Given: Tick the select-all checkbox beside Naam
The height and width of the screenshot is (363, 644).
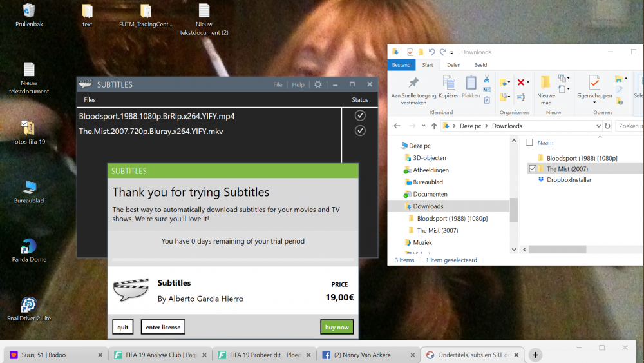Looking at the screenshot, I should click(x=529, y=142).
